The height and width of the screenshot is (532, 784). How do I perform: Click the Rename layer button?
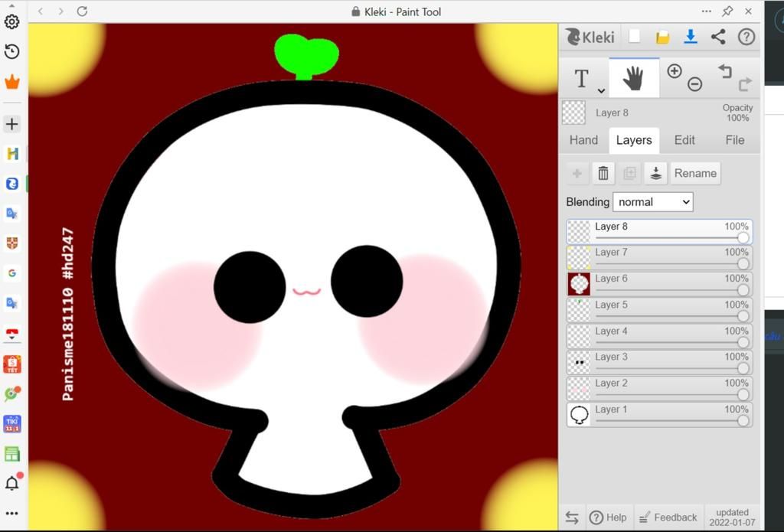[x=695, y=173]
